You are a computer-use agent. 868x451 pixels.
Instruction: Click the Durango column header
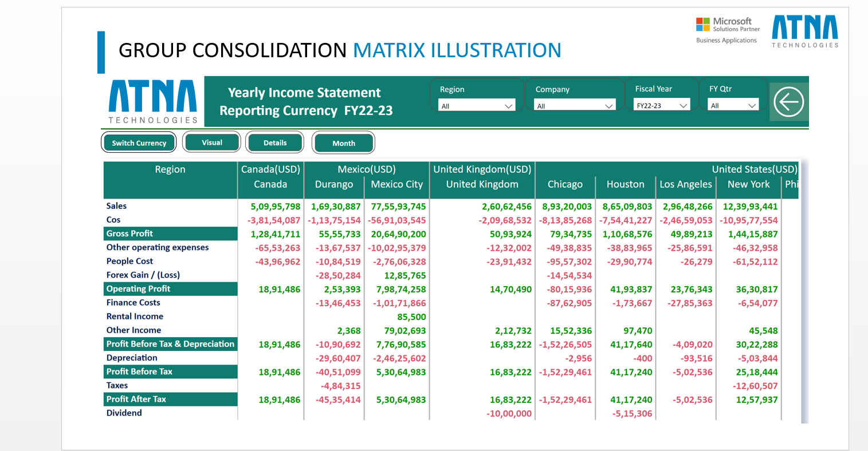334,184
